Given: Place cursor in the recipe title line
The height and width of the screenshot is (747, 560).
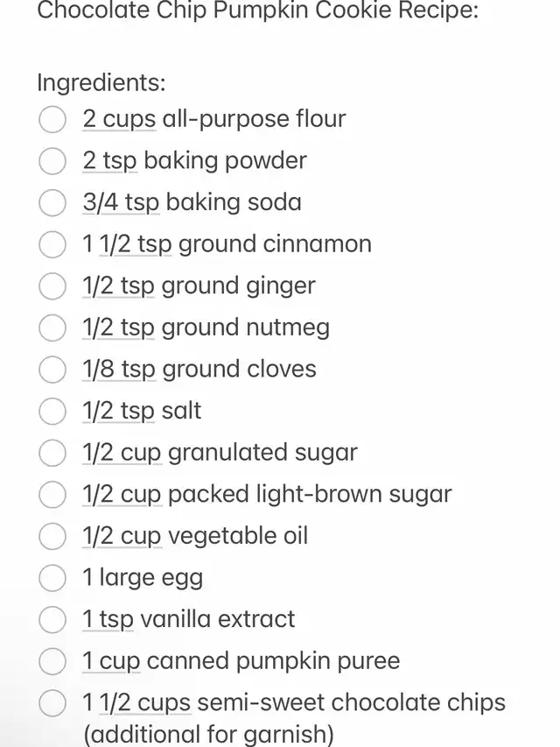Looking at the screenshot, I should 257,13.
